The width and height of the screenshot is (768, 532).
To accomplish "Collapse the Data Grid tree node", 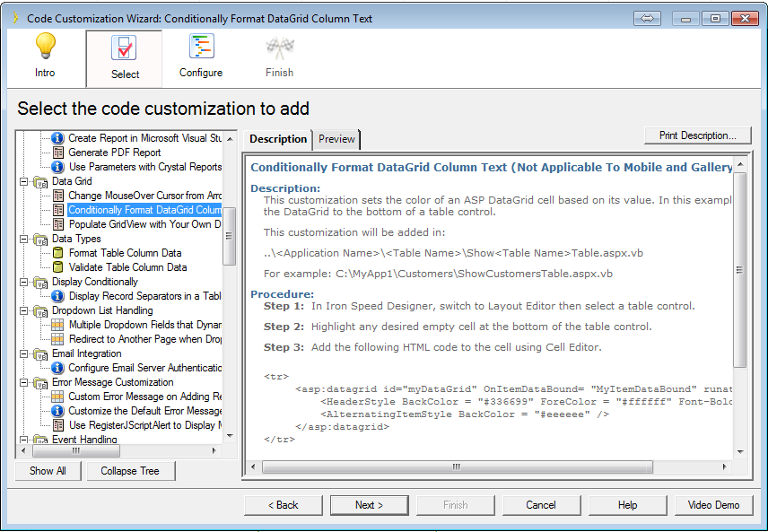I will pos(24,181).
